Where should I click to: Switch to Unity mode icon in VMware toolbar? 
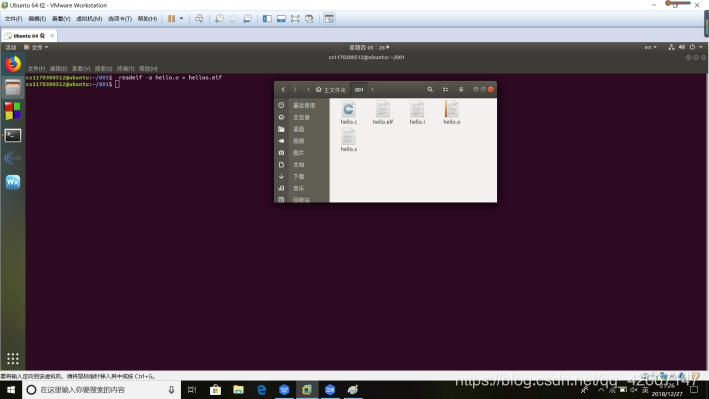coord(309,19)
